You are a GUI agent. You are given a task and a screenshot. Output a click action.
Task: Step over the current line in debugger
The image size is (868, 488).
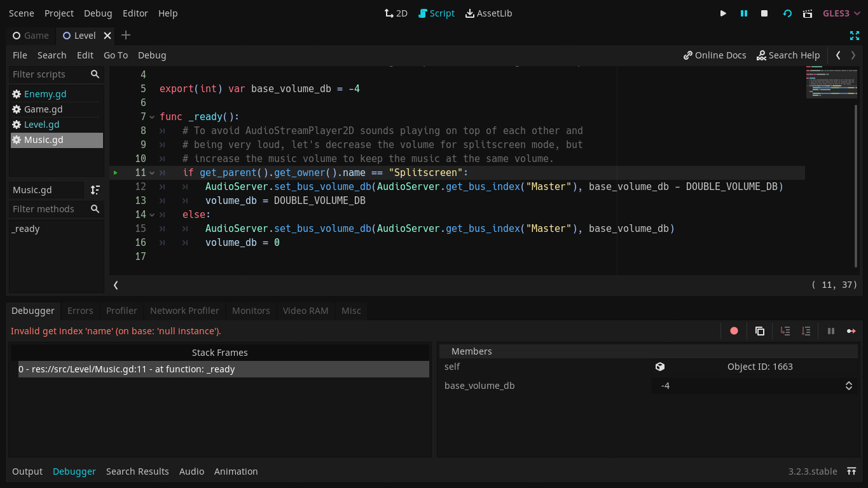pyautogui.click(x=806, y=331)
